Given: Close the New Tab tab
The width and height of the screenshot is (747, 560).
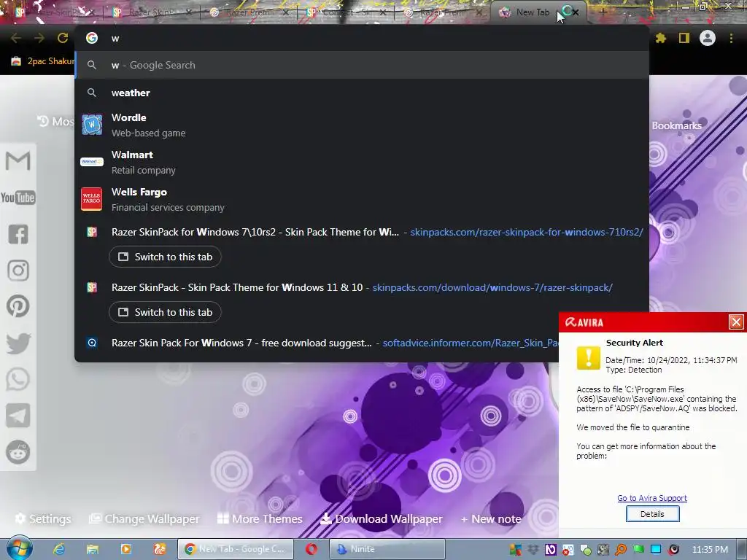Looking at the screenshot, I should [x=576, y=12].
